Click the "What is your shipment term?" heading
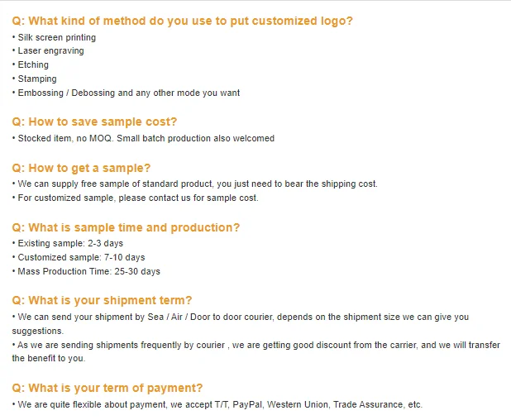The image size is (511, 420). 102,300
